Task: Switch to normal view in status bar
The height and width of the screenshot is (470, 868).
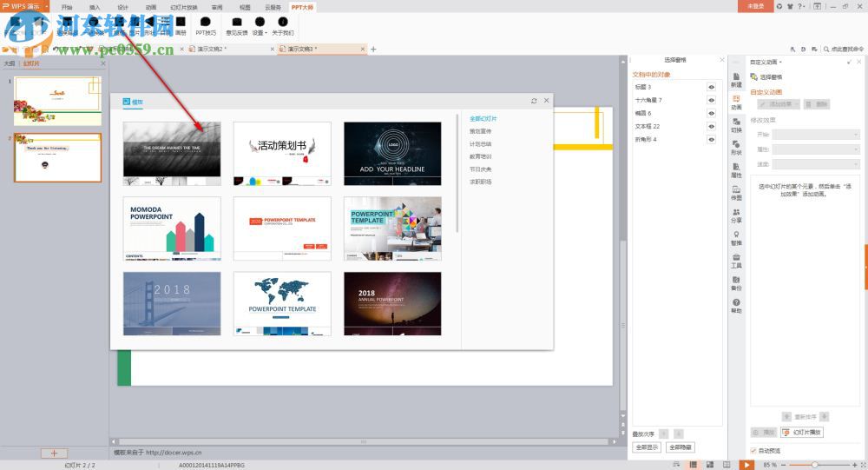Action: 693,465
